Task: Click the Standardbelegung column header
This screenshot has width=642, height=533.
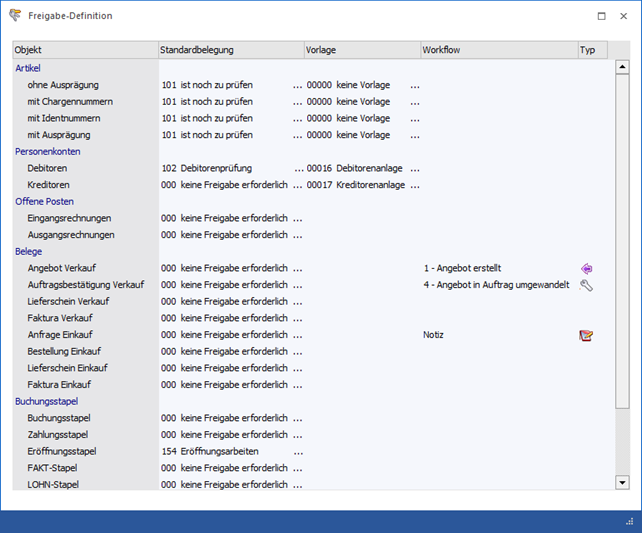Action: coord(230,50)
